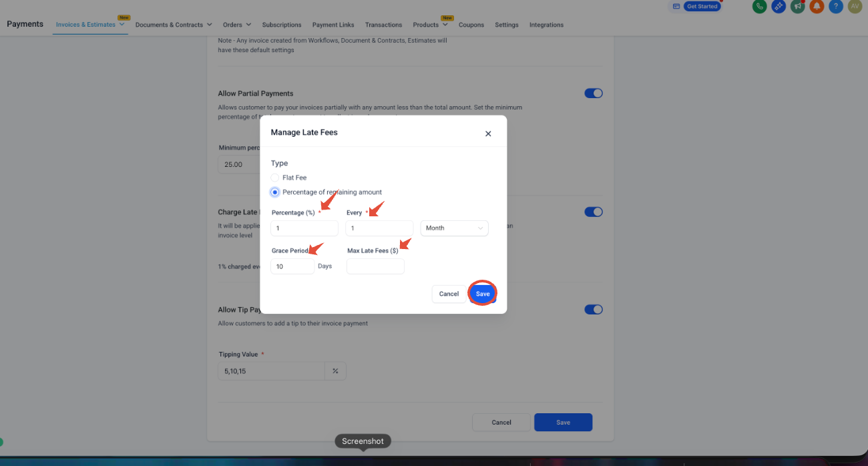Image resolution: width=868 pixels, height=466 pixels.
Task: Click the card icon beside Get Started
Action: click(x=676, y=6)
